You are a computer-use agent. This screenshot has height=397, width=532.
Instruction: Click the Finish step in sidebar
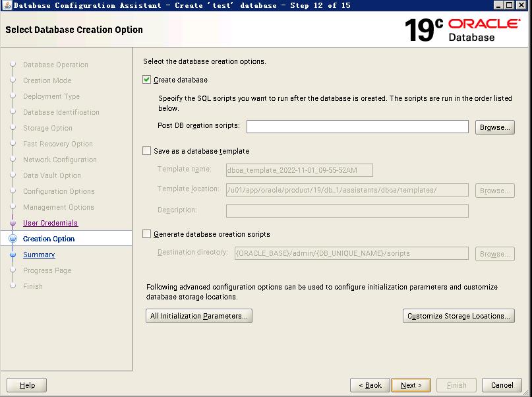pyautogui.click(x=33, y=286)
